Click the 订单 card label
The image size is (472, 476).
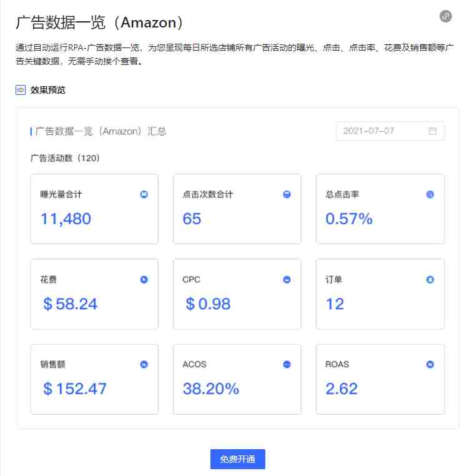(x=333, y=280)
